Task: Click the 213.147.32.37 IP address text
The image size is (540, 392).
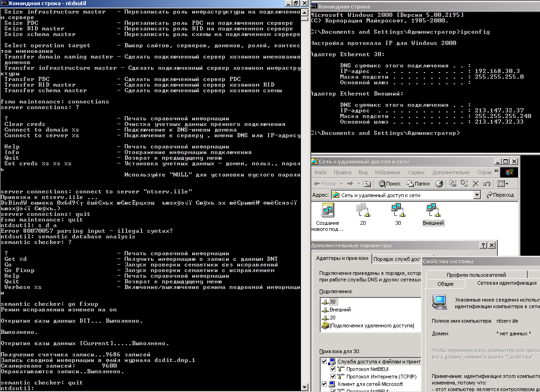Action: point(499,111)
